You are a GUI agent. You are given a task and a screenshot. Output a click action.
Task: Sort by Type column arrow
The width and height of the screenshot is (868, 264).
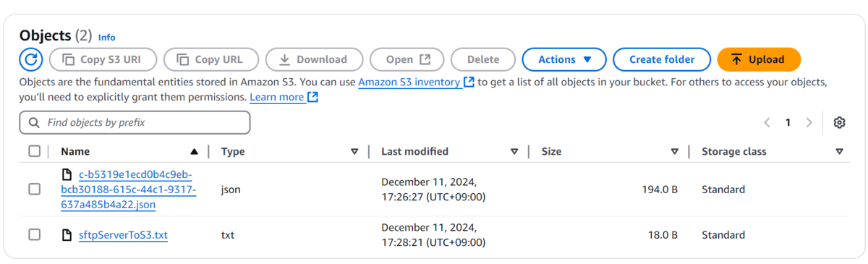click(x=354, y=152)
